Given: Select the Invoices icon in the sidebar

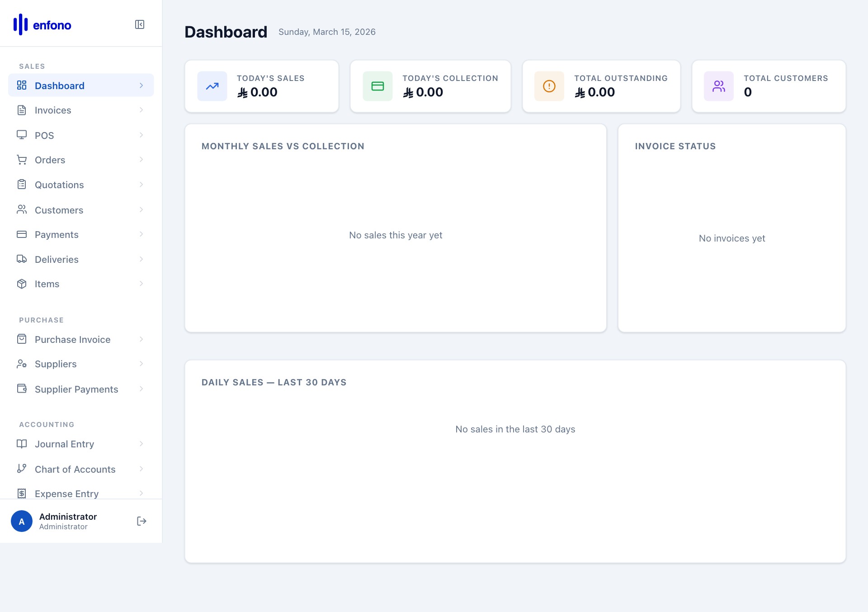Looking at the screenshot, I should [x=22, y=110].
